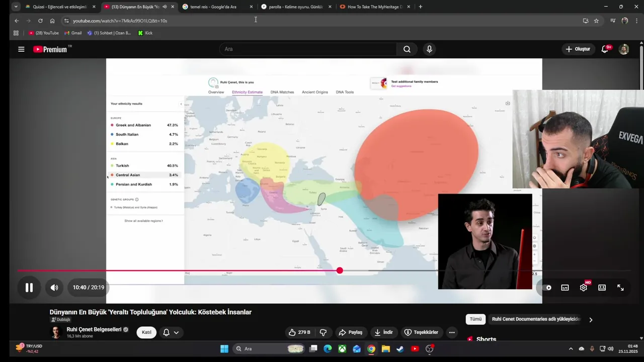This screenshot has width=644, height=362.
Task: Open more actions three-dot menu
Action: [452, 332]
